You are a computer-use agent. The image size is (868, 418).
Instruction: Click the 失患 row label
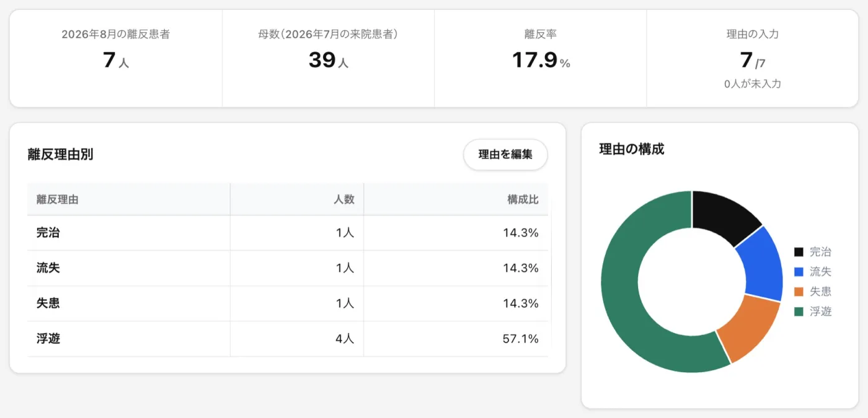[48, 303]
